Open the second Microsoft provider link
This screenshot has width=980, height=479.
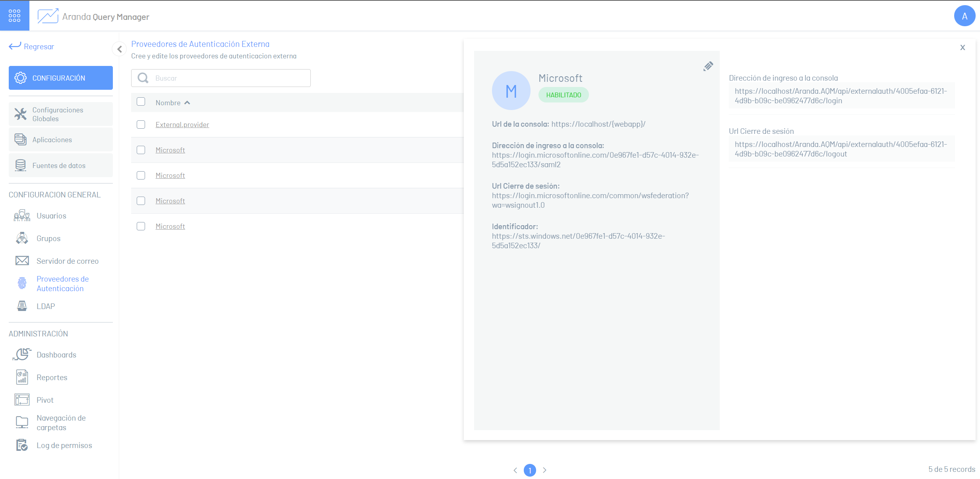(170, 176)
